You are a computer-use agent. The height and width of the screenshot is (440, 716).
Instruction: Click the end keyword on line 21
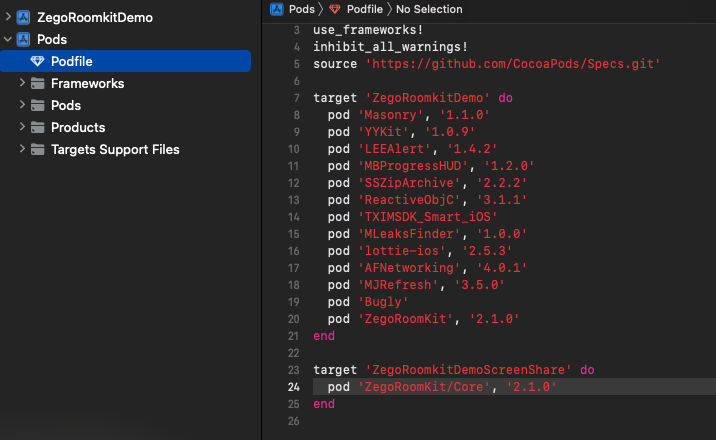point(324,336)
